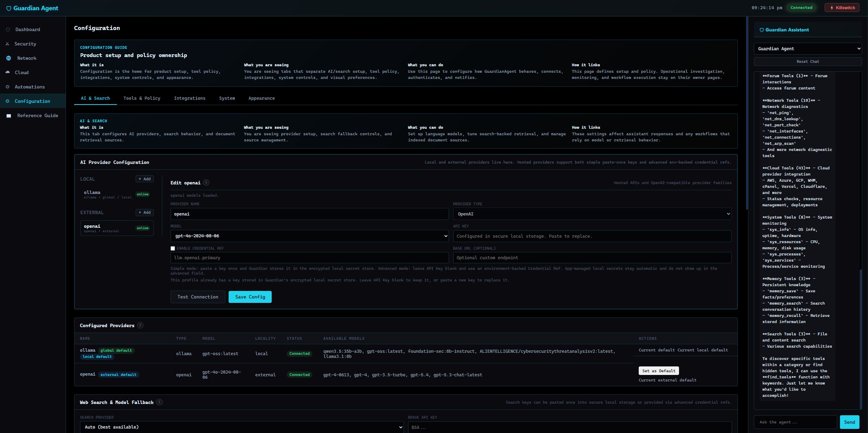Click the Base URL optional input field
The width and height of the screenshot is (868, 433).
[x=592, y=258]
